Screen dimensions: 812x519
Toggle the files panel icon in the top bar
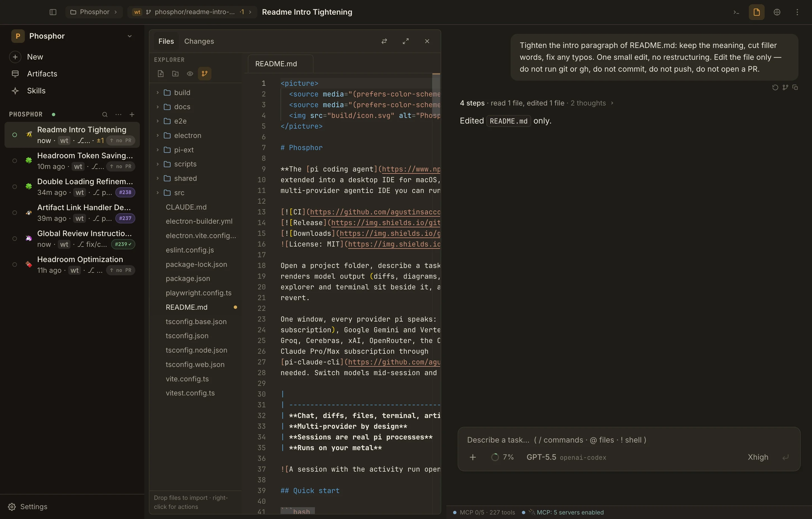(x=756, y=12)
